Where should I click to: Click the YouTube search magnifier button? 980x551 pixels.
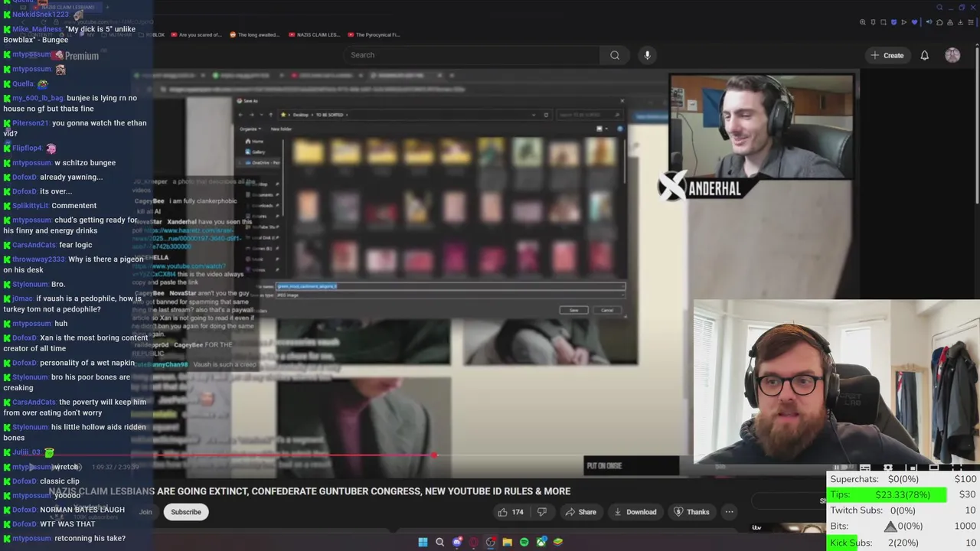click(x=614, y=55)
